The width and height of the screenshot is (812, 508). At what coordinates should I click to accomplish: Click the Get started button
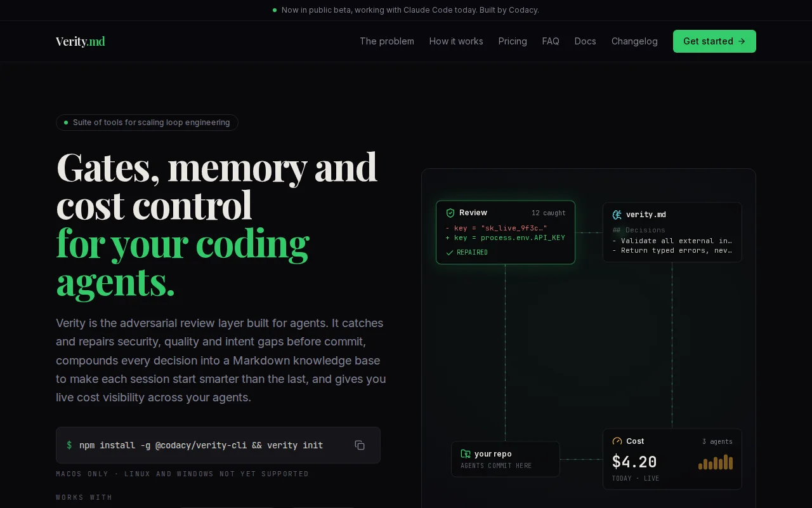[x=714, y=41]
